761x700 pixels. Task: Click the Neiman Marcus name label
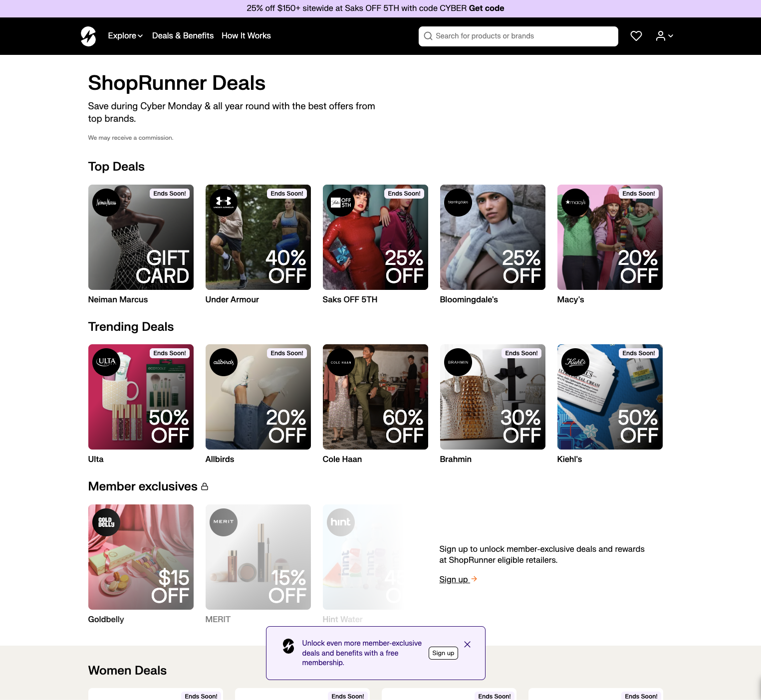tap(118, 300)
